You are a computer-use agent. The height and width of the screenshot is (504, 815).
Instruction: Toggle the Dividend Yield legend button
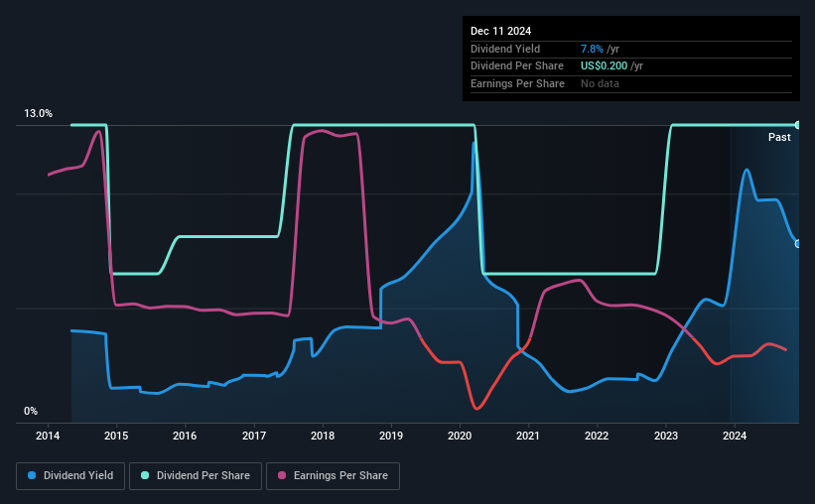[x=70, y=476]
